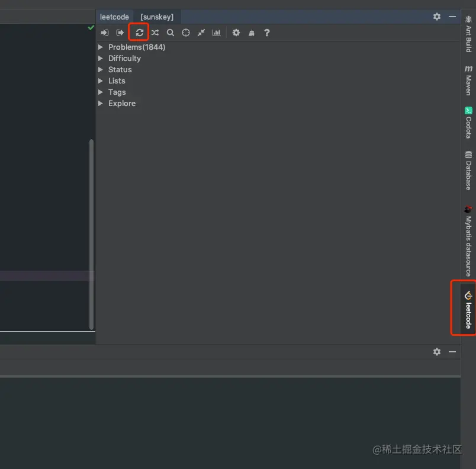Click the clear cache broom icon
This screenshot has height=469, width=476.
[x=252, y=33]
